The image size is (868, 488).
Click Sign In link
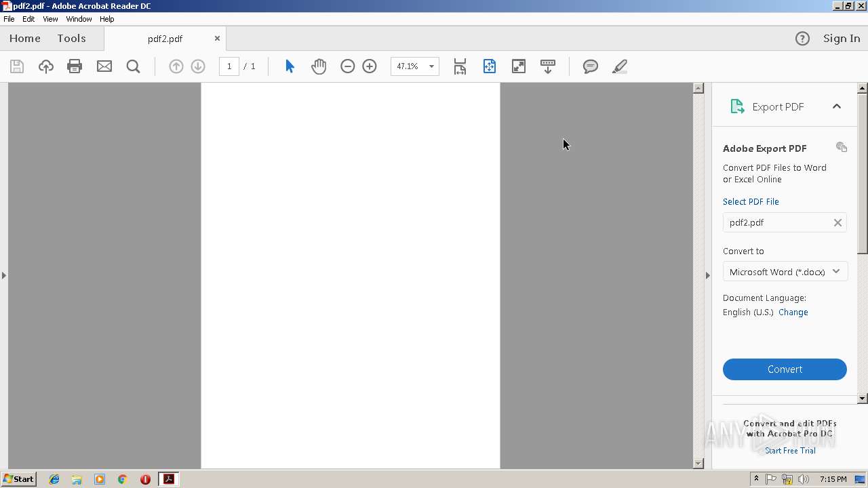pos(842,39)
